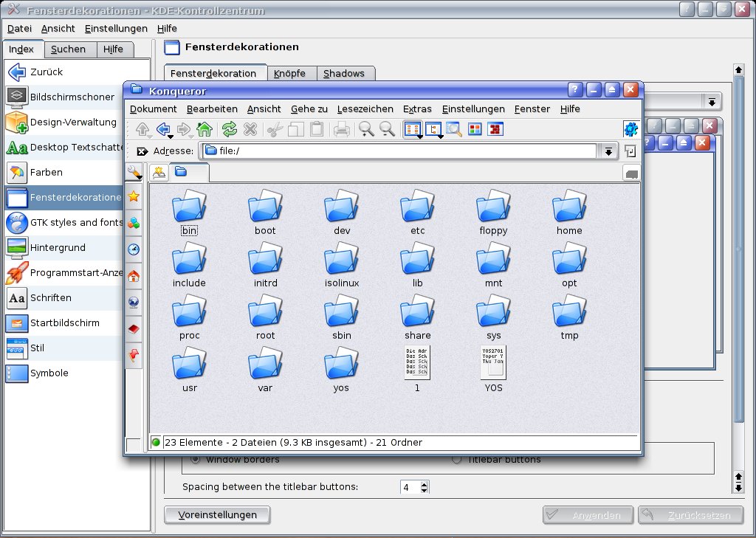The width and height of the screenshot is (756, 538).
Task: Open the file size view with magnifier icon
Action: [454, 128]
